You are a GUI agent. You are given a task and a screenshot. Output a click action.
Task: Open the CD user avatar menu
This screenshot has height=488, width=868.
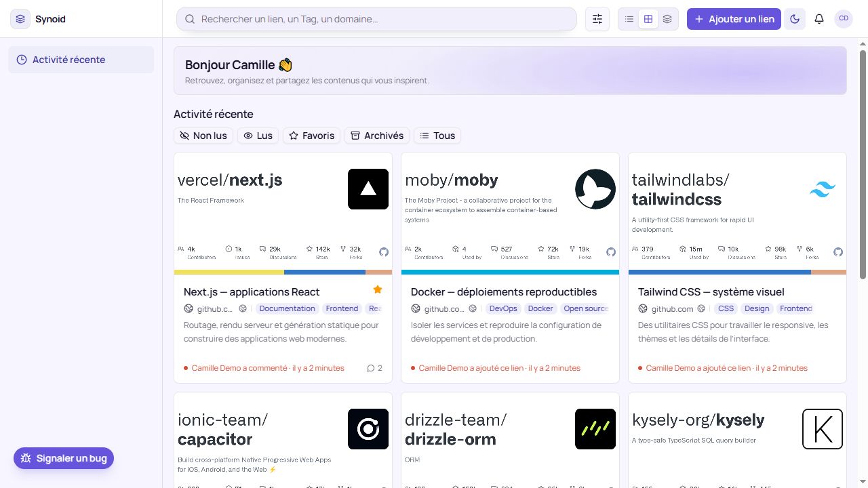click(x=844, y=19)
